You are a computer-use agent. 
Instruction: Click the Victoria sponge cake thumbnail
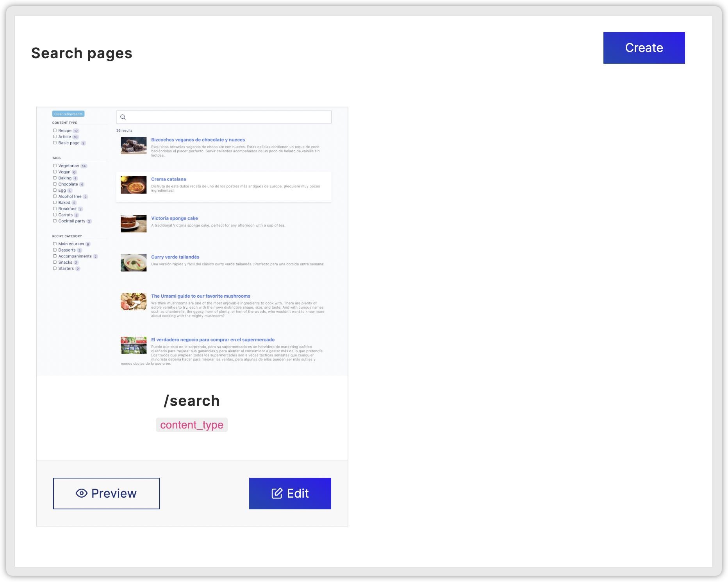tap(134, 224)
